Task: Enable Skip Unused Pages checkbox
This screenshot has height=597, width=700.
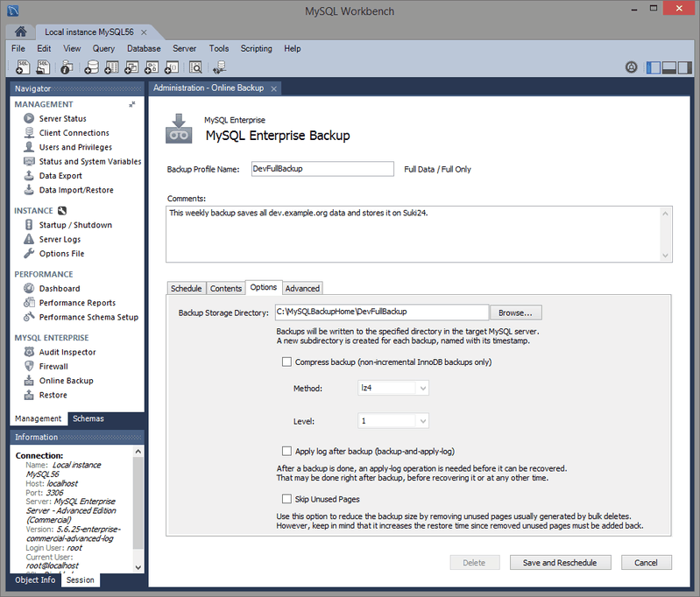Action: [286, 499]
